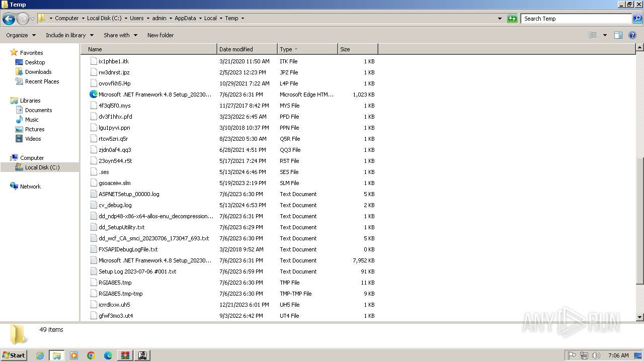The height and width of the screenshot is (362, 644).
Task: Click the Start button
Action: [x=14, y=355]
